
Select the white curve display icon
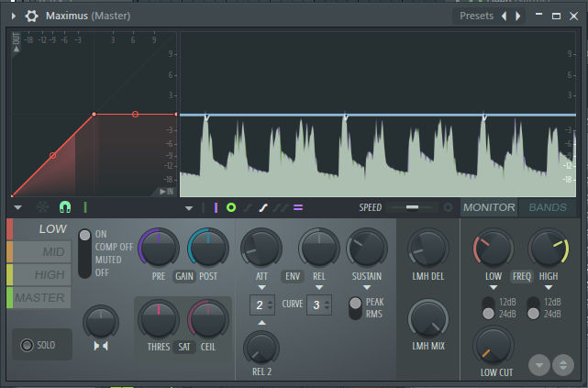coord(263,207)
